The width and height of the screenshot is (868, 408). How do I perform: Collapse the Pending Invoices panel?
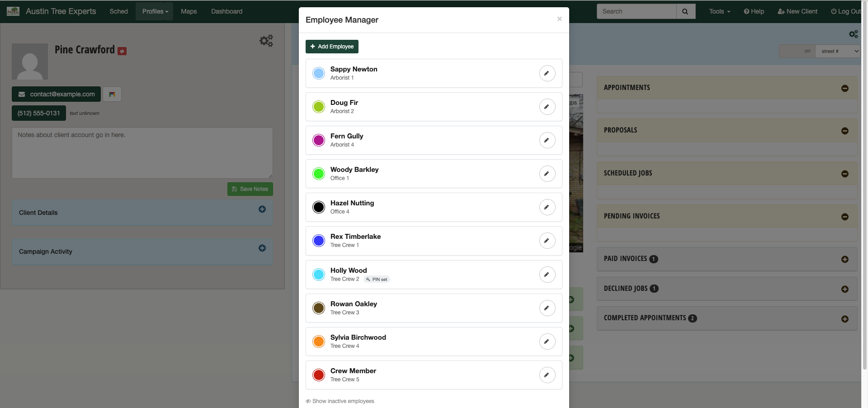[844, 217]
